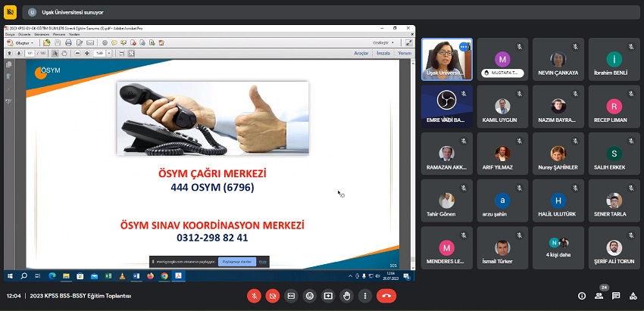Viewport: 644px width, 311px height.
Task: Expand the Özelleştir dropdown in Acrobat toolbar
Action: 380,43
